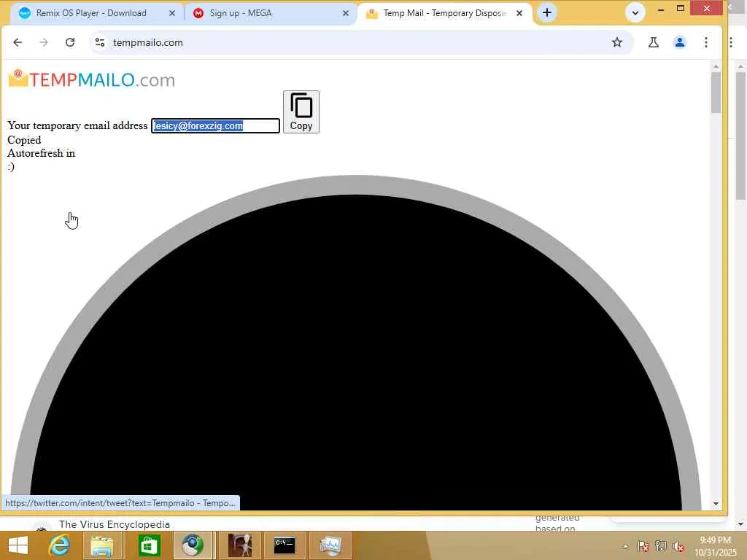Click the 'Copied' status text

tap(24, 140)
